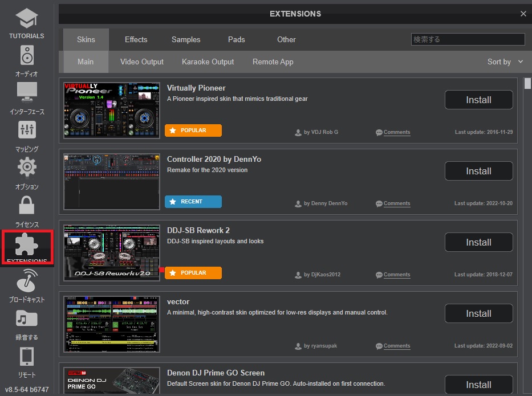Open the Tutorials graduation cap icon

[26, 18]
